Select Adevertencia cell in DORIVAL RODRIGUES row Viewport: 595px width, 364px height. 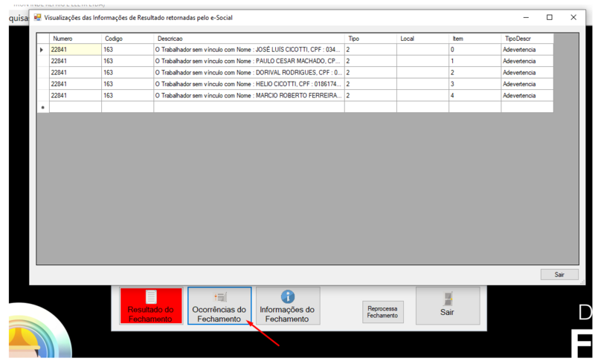point(527,72)
